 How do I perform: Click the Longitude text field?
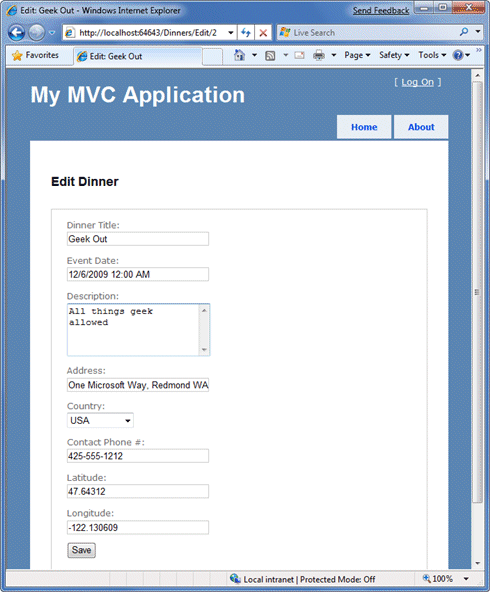click(138, 528)
